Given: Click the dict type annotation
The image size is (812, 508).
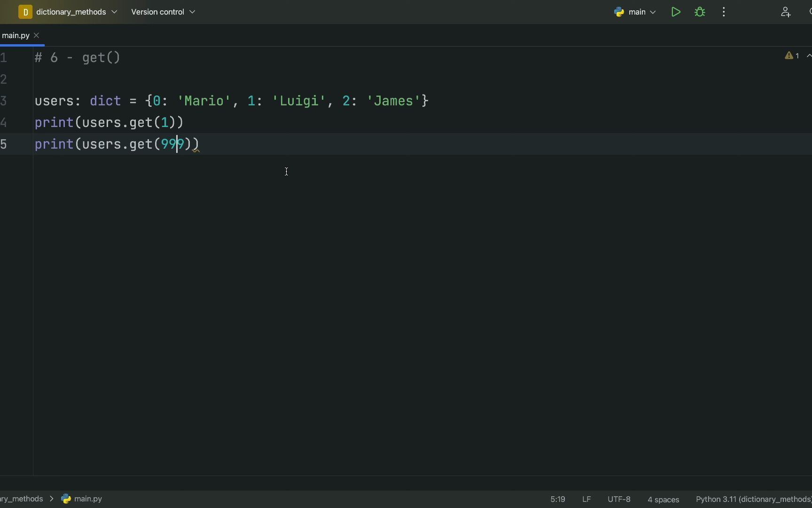Looking at the screenshot, I should (x=106, y=101).
